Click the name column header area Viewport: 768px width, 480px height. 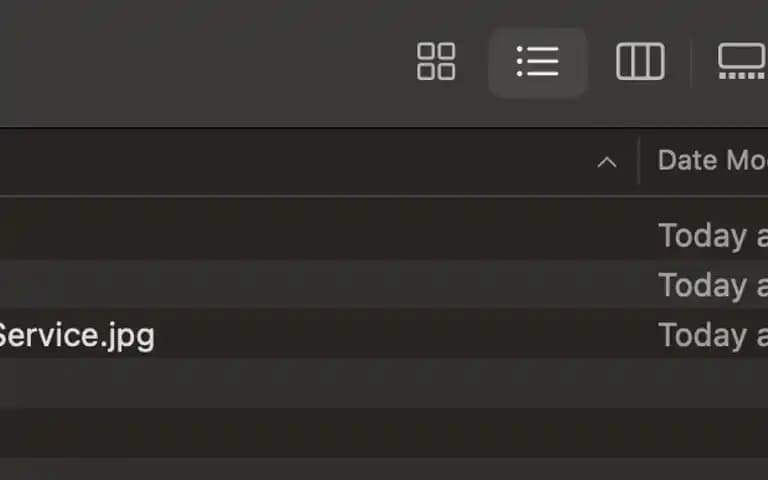(294, 162)
